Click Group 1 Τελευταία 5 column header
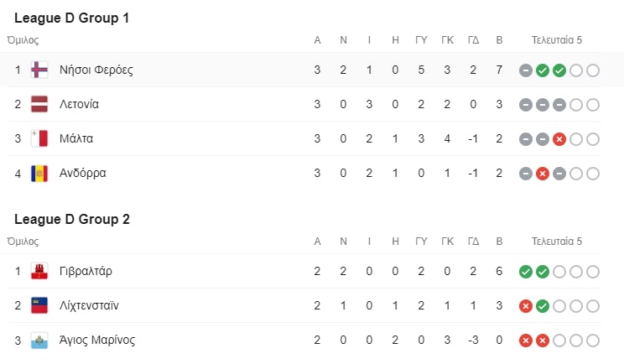This screenshot has width=624, height=364. [557, 40]
